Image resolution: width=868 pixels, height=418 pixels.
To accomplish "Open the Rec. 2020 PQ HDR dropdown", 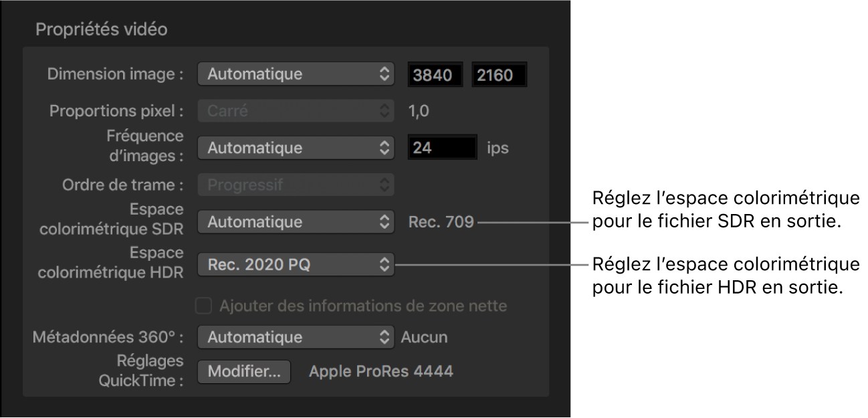I will pyautogui.click(x=296, y=265).
